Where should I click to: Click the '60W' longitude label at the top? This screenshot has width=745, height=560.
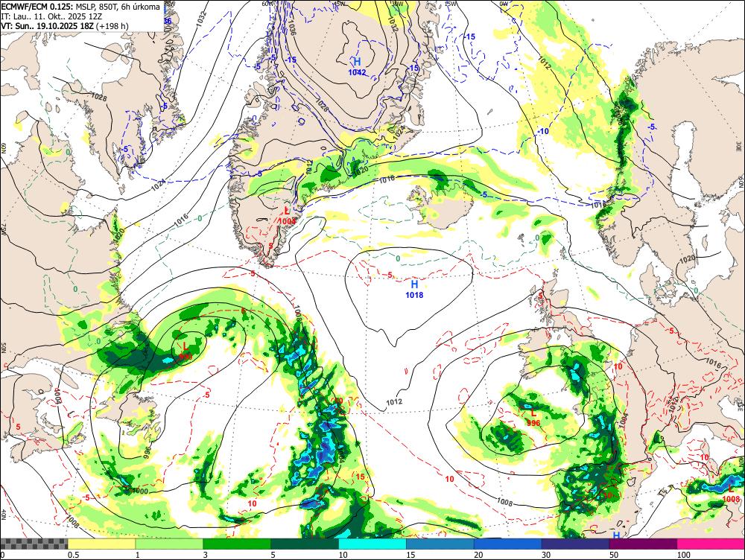267,3
